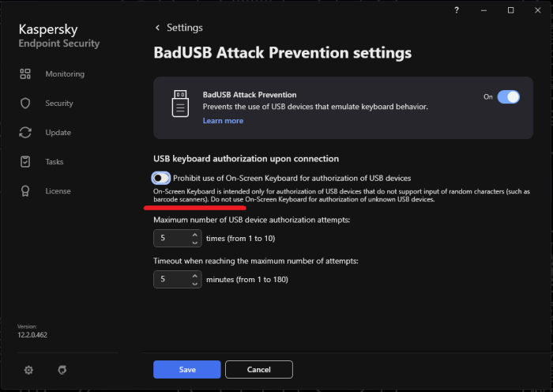Viewport: 553px width, 392px height.
Task: Open the License ribbon icon
Action: (x=25, y=191)
